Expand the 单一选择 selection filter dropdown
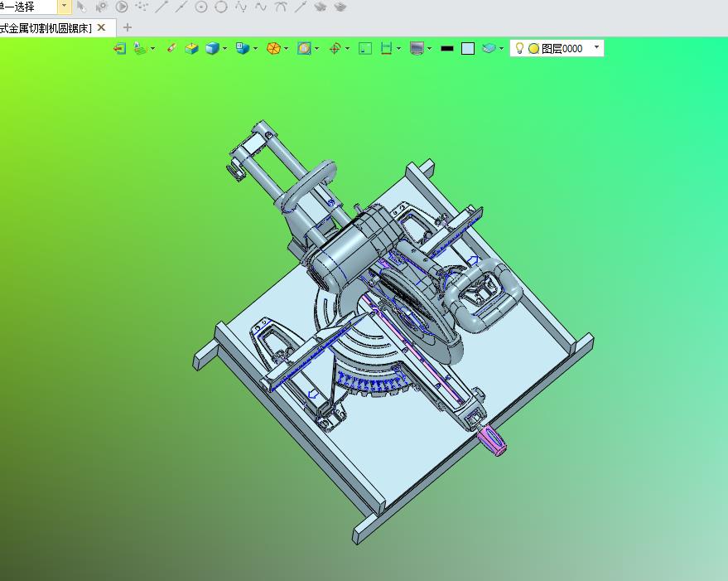This screenshot has width=728, height=581. 65,7
